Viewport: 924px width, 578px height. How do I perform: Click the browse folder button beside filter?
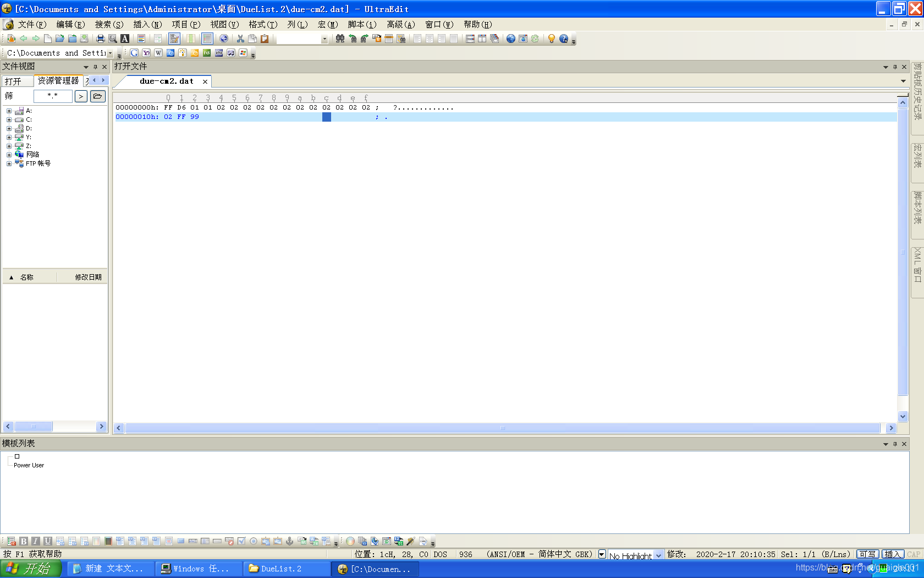pos(98,96)
